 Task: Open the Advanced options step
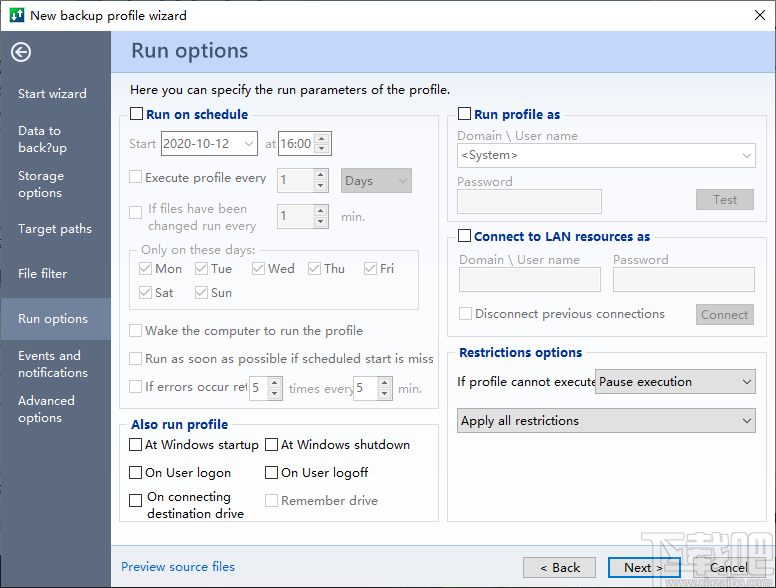point(46,409)
